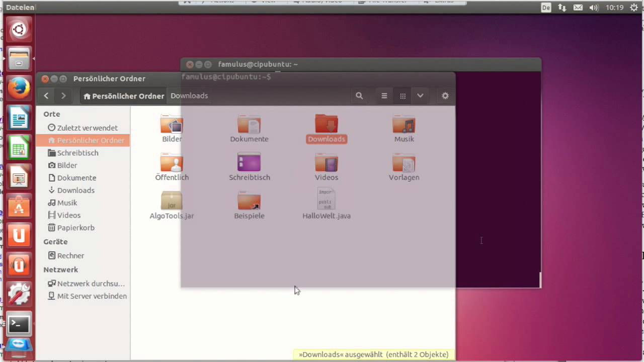
Task: Click Netzwerk durchsuchen in the sidebar
Action: (83, 284)
